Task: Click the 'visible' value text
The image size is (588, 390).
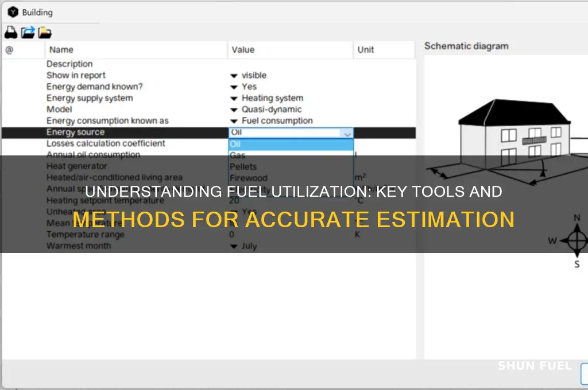Action: coord(254,75)
